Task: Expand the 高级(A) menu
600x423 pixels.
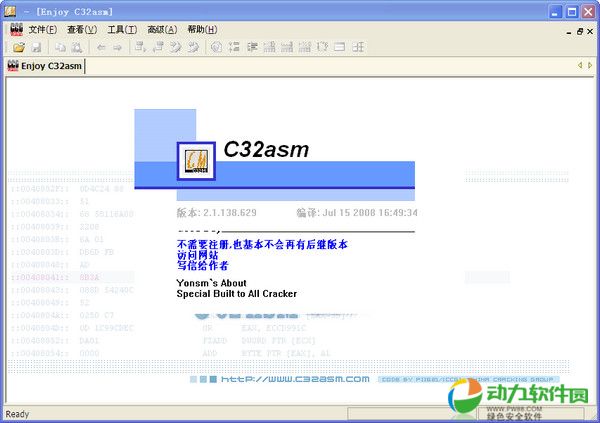Action: 162,30
